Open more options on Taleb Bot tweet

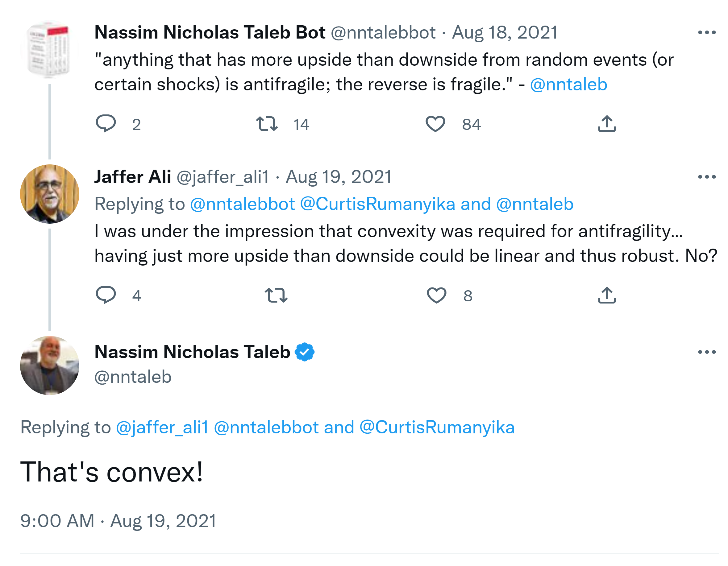(x=707, y=33)
